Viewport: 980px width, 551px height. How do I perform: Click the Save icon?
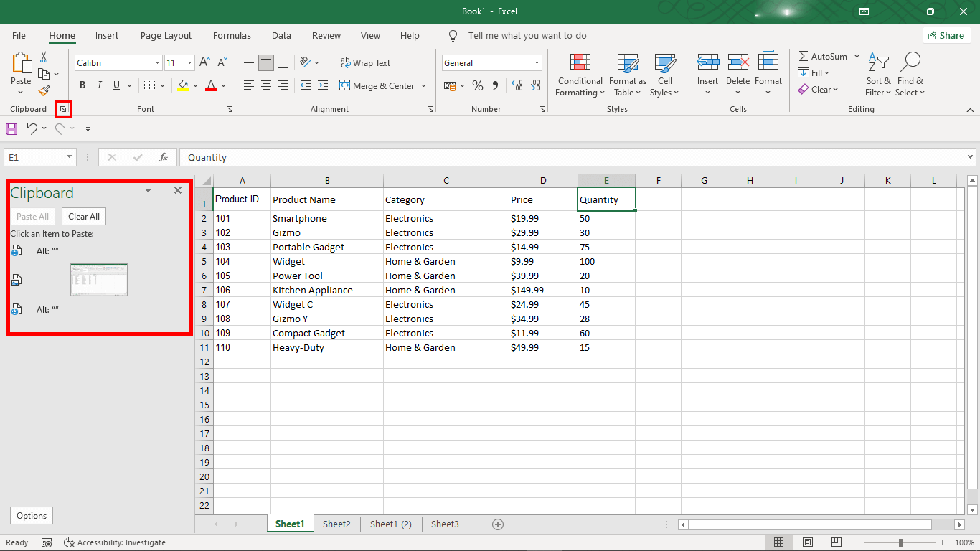(x=11, y=128)
